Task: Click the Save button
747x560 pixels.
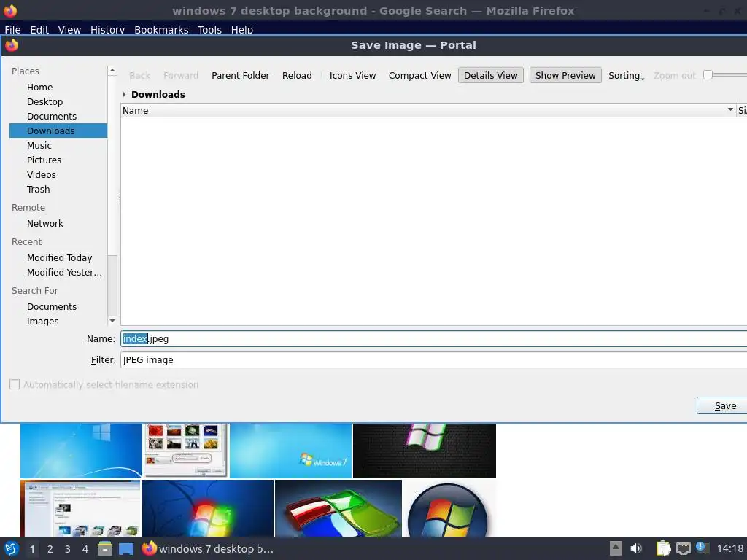Action: 722,405
